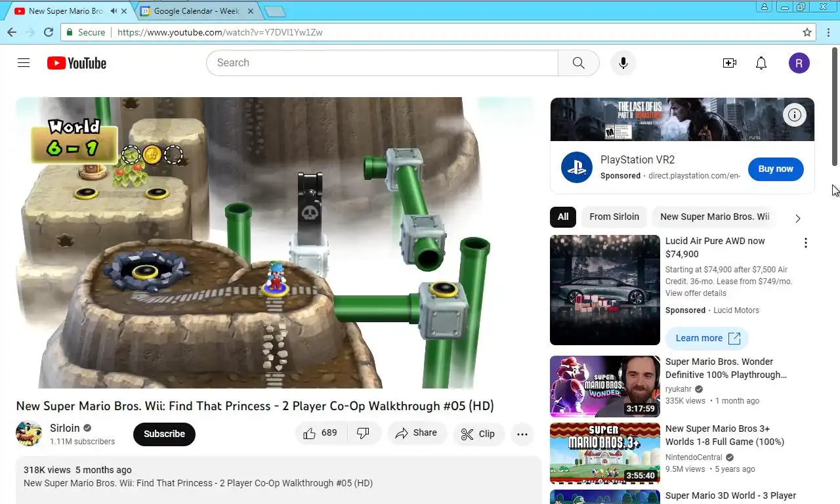Open account avatar menu 'R'
The width and height of the screenshot is (840, 504).
pos(799,63)
